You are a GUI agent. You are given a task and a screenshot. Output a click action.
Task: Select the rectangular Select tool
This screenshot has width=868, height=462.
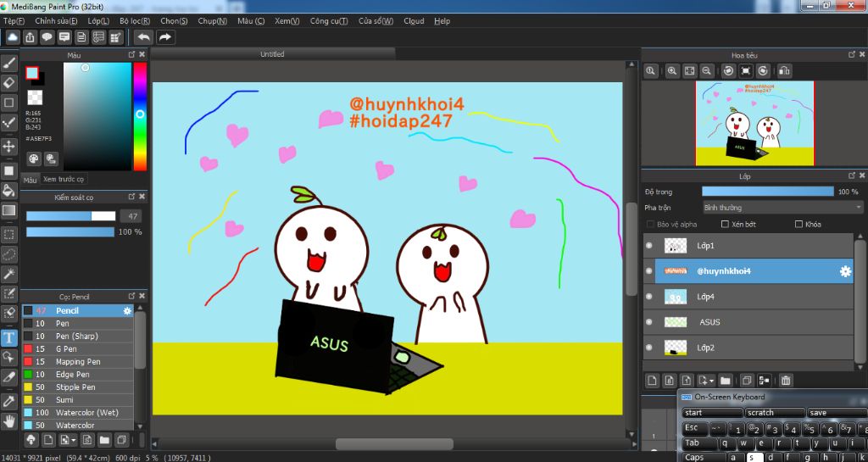pos(8,235)
